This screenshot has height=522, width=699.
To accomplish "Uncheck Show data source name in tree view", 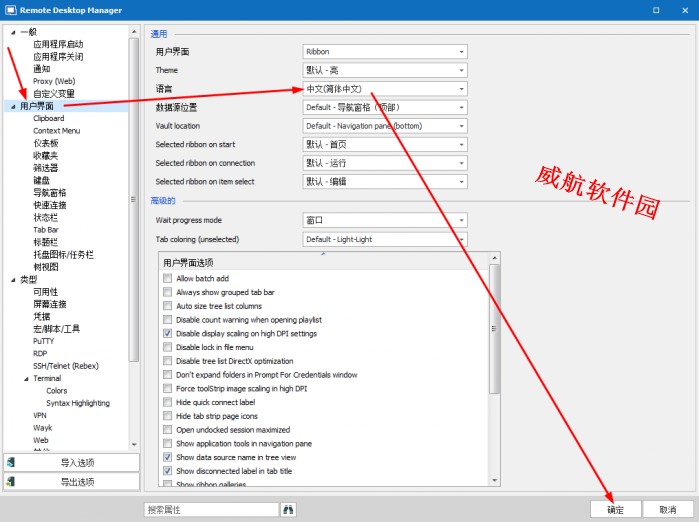I will (x=168, y=457).
